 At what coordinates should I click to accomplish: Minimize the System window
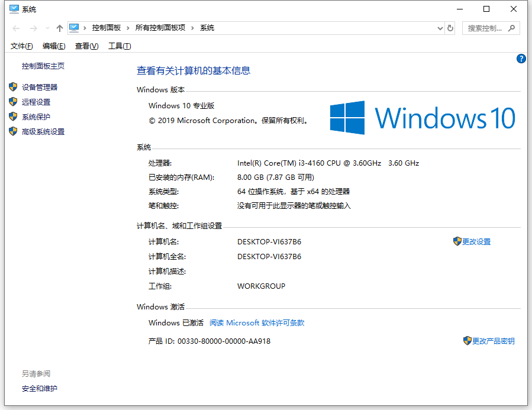pyautogui.click(x=460, y=9)
